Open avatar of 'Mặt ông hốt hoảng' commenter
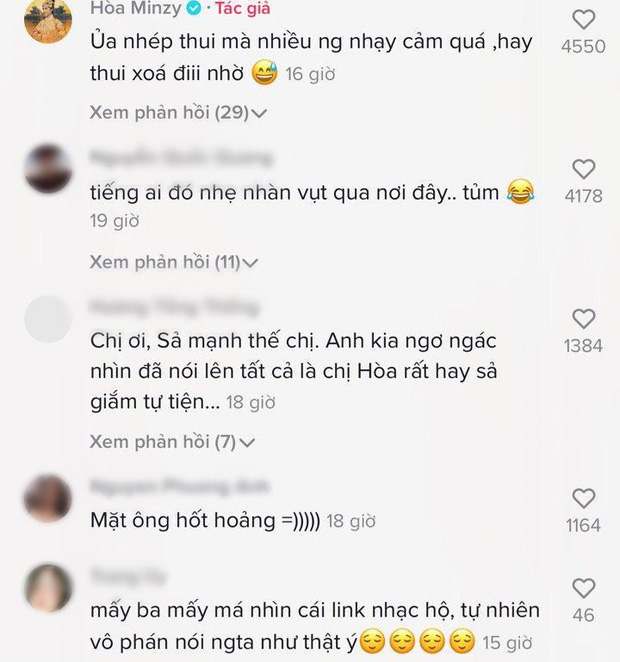This screenshot has height=662, width=620. 48,499
